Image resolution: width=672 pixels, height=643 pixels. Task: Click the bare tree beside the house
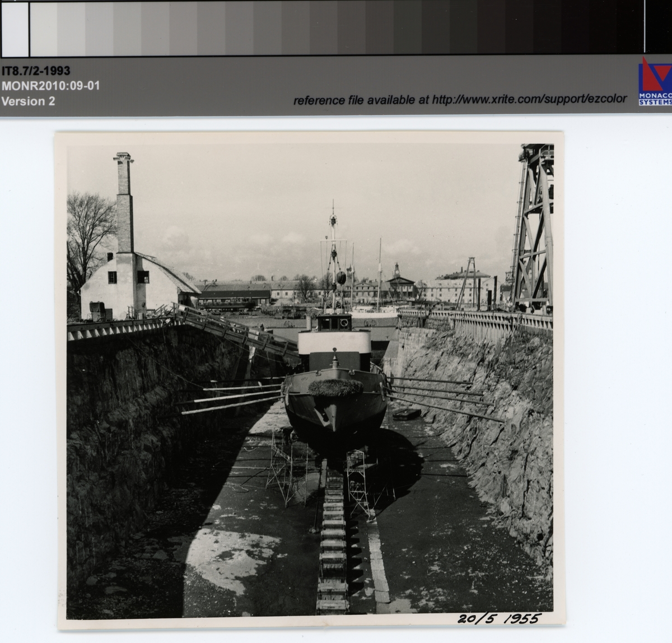[88, 230]
